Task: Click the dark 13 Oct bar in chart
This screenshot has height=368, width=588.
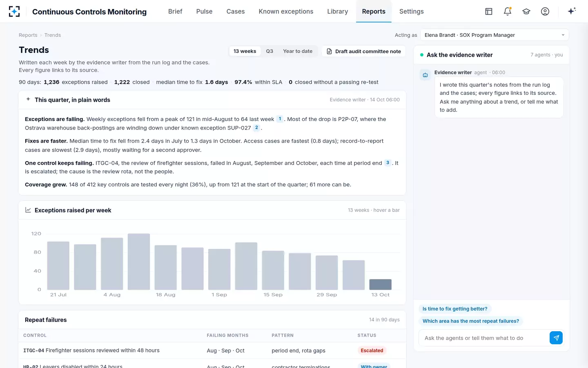Action: coord(380,285)
